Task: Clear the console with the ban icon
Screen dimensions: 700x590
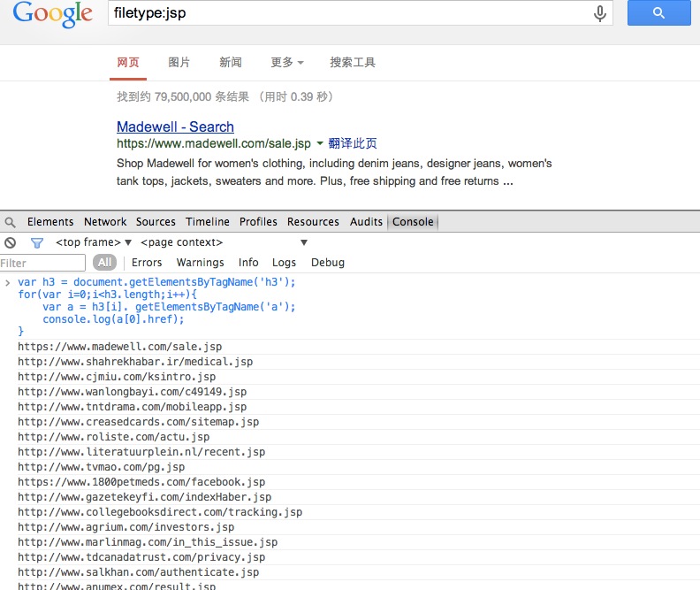Action: (11, 242)
